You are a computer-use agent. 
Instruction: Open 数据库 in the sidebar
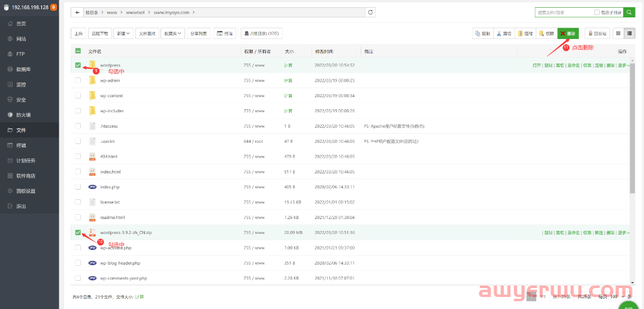pos(29,70)
